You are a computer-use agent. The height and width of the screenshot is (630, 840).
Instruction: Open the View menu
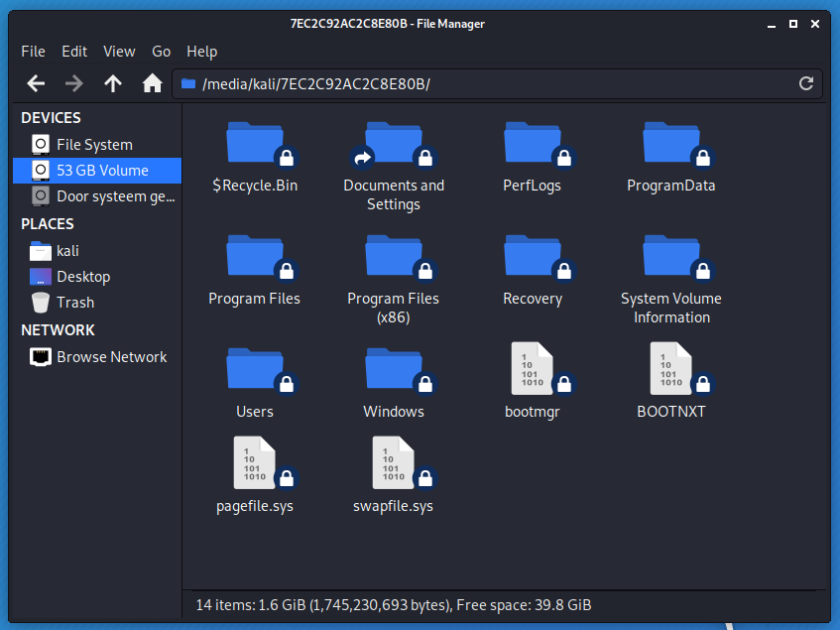click(x=119, y=52)
